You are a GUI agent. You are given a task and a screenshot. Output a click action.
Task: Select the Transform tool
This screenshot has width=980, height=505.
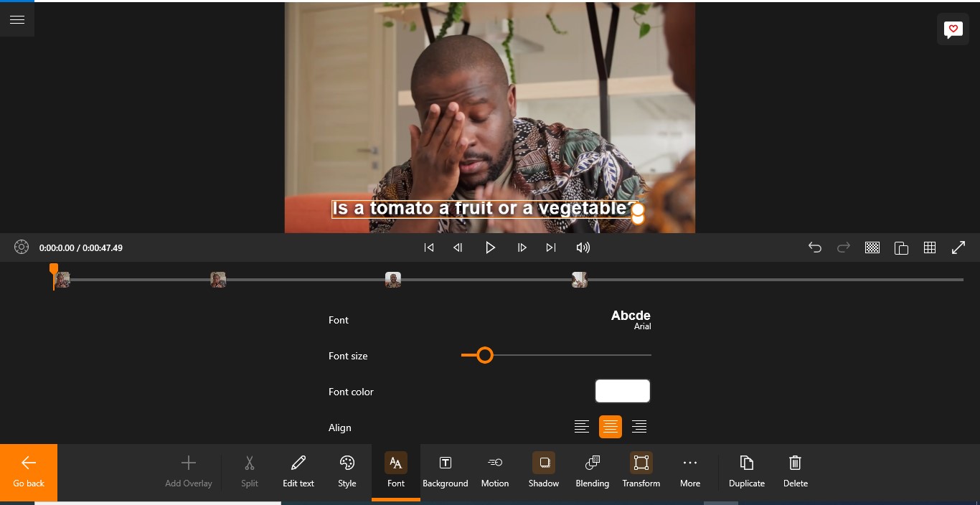pos(641,471)
